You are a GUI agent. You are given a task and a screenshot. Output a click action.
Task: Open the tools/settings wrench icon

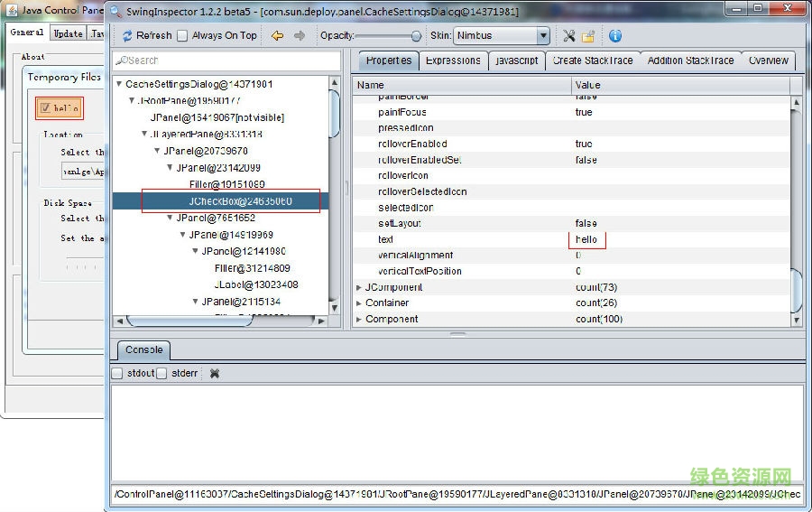pyautogui.click(x=568, y=36)
